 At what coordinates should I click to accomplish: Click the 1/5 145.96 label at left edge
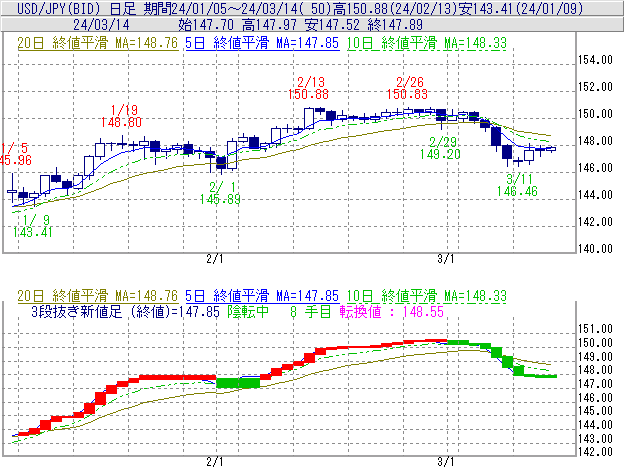[16, 154]
